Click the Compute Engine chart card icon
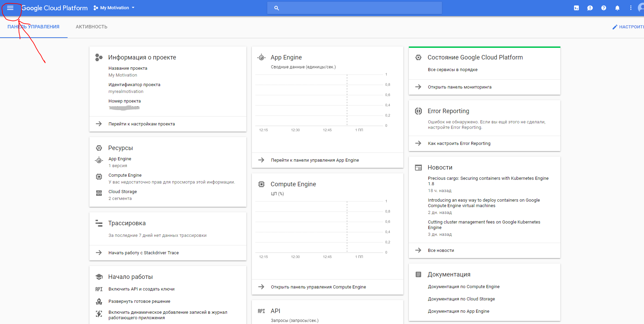This screenshot has height=324, width=644. (261, 184)
